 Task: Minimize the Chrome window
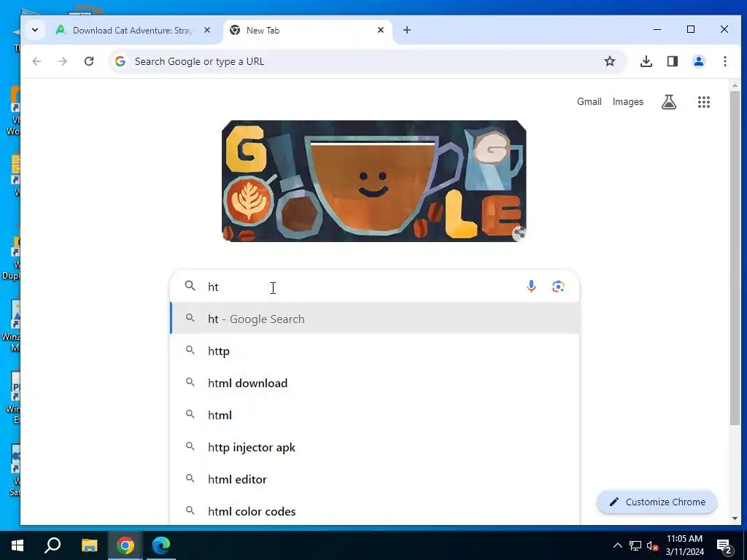(657, 29)
